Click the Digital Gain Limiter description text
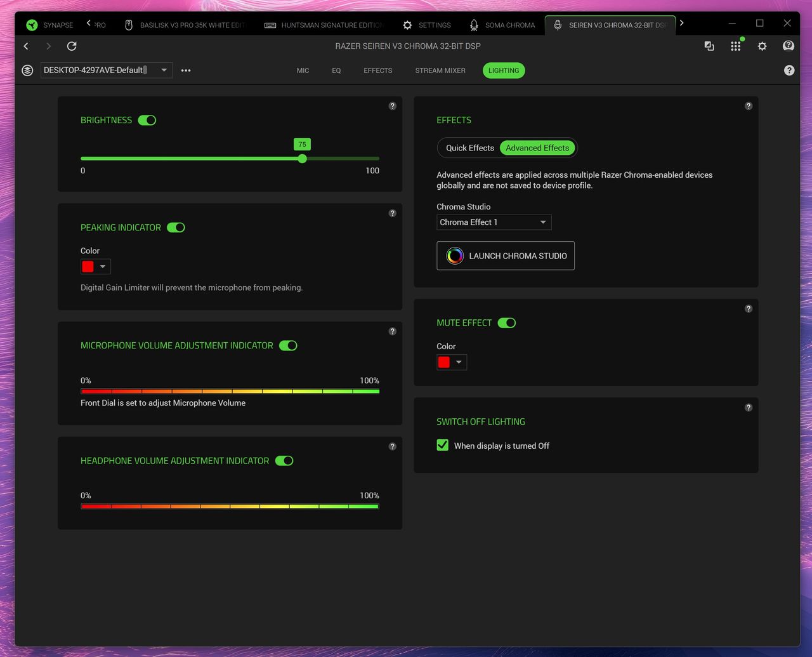 [192, 288]
